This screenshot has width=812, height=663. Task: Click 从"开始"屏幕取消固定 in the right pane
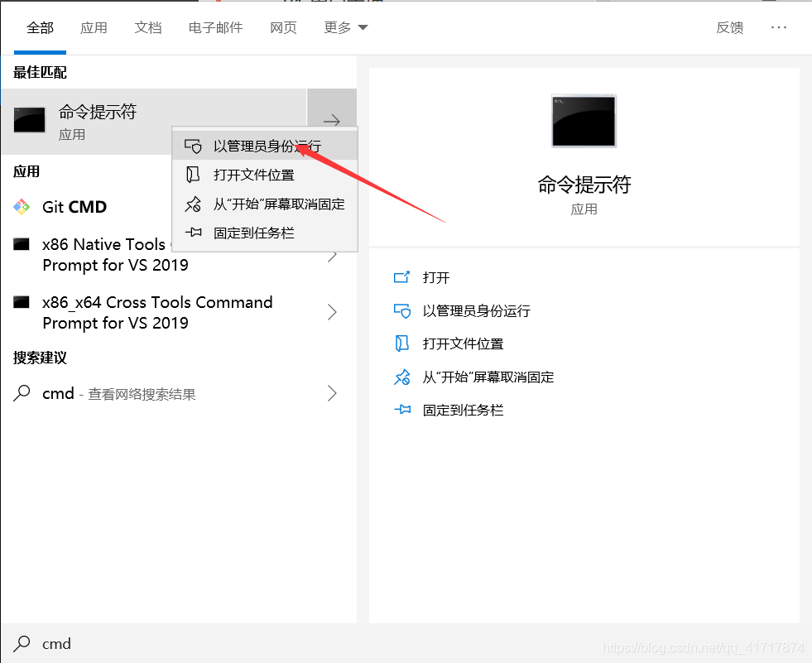pyautogui.click(x=488, y=377)
